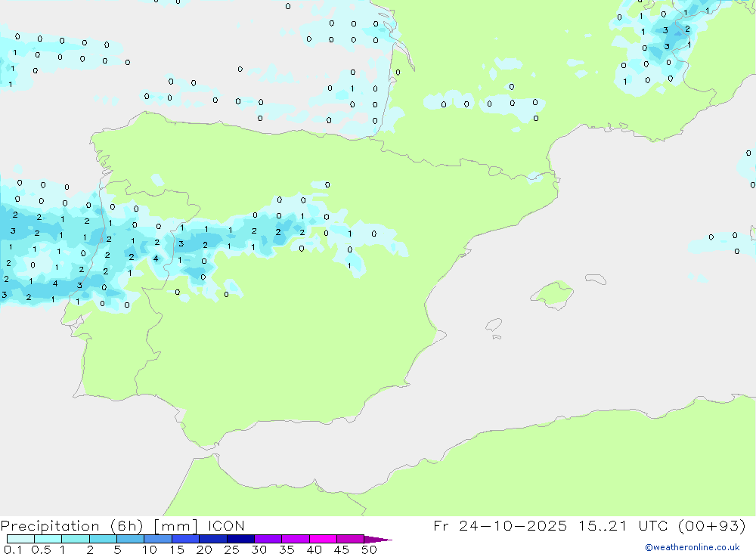The image size is (756, 554).
Task: Click the '15' legend scale label
Action: pyautogui.click(x=177, y=549)
